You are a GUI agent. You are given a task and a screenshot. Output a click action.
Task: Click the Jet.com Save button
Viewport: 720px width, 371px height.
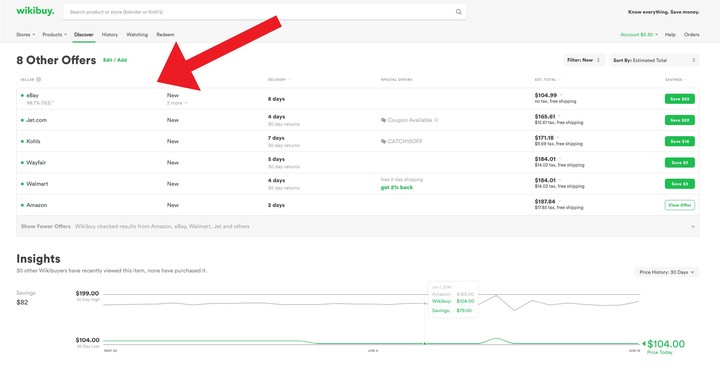coord(680,120)
